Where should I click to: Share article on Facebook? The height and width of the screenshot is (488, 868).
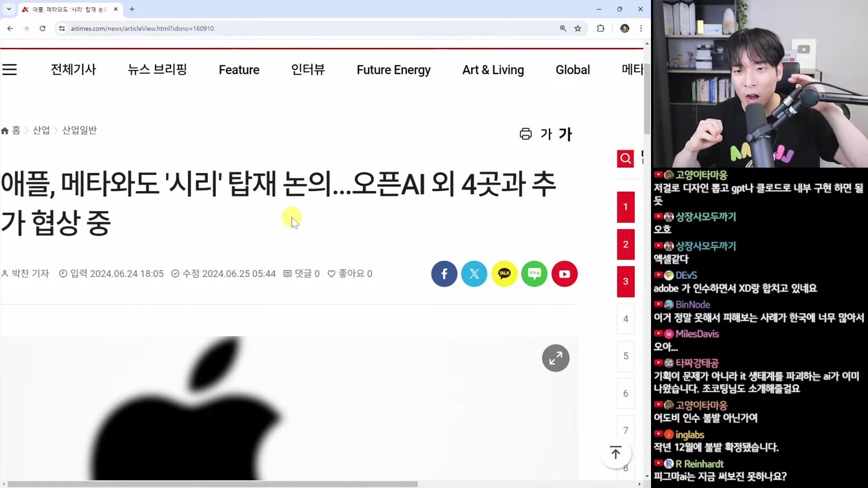[444, 274]
